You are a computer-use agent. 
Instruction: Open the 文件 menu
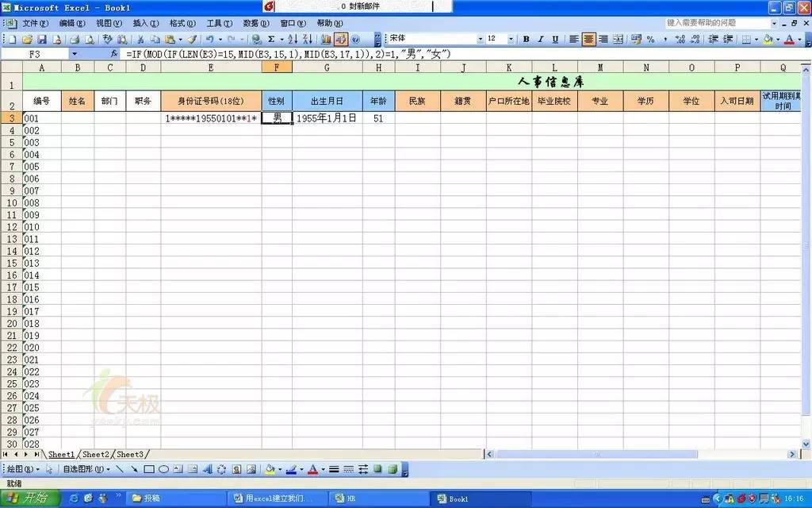pyautogui.click(x=35, y=23)
